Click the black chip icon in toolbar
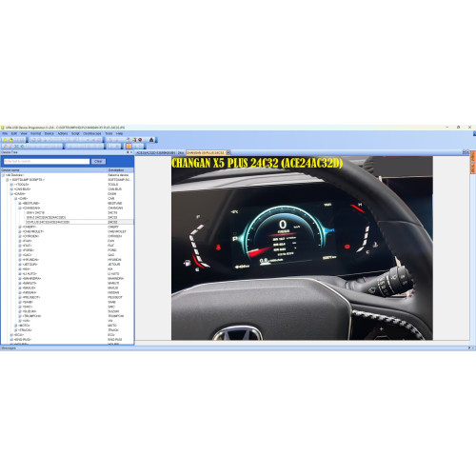The height and width of the screenshot is (476, 476). pyautogui.click(x=151, y=140)
